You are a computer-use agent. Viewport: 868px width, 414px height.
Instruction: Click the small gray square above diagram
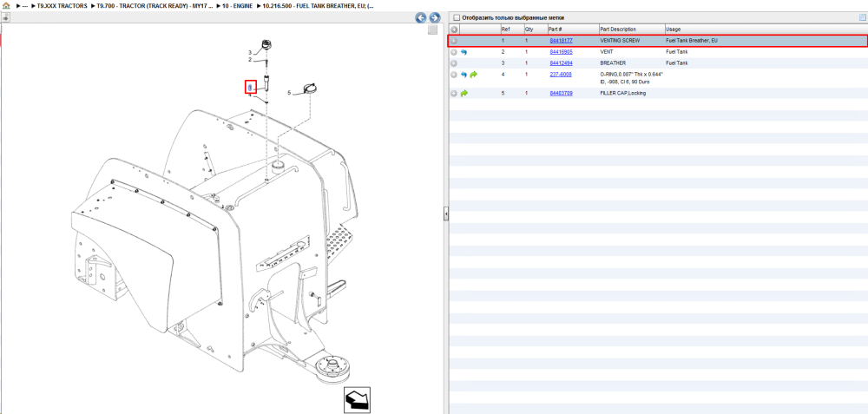(433, 30)
